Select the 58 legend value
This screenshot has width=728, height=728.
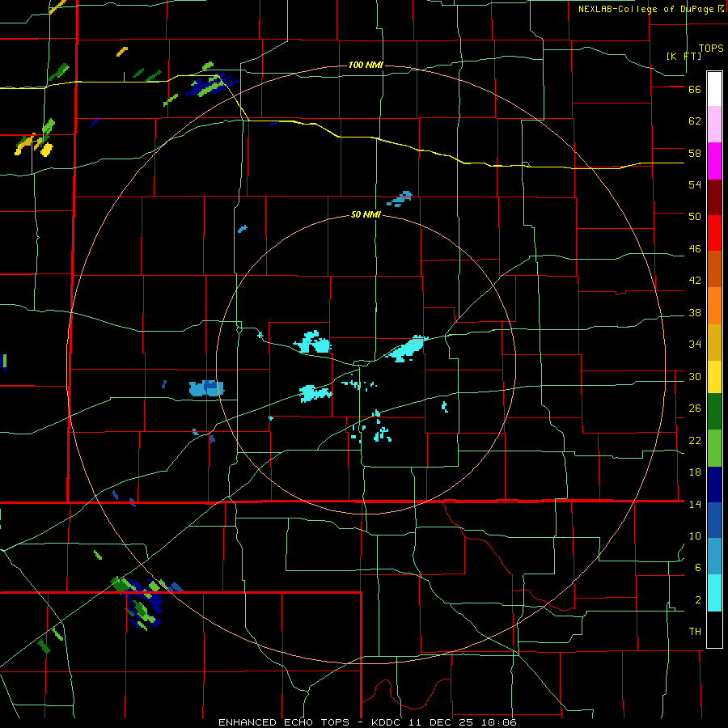(695, 153)
